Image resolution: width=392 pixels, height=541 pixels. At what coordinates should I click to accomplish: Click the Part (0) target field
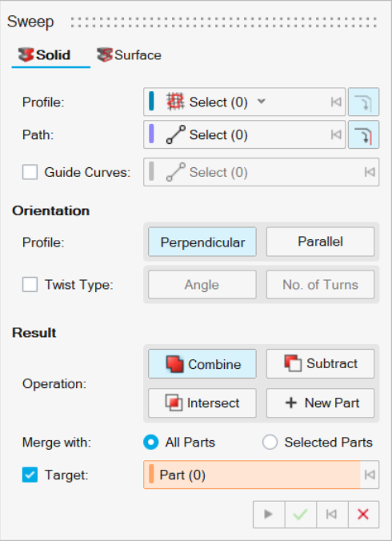(252, 475)
